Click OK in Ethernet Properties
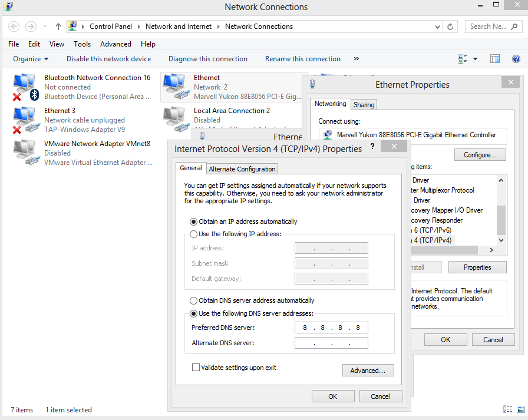The image size is (528, 420). pyautogui.click(x=445, y=340)
